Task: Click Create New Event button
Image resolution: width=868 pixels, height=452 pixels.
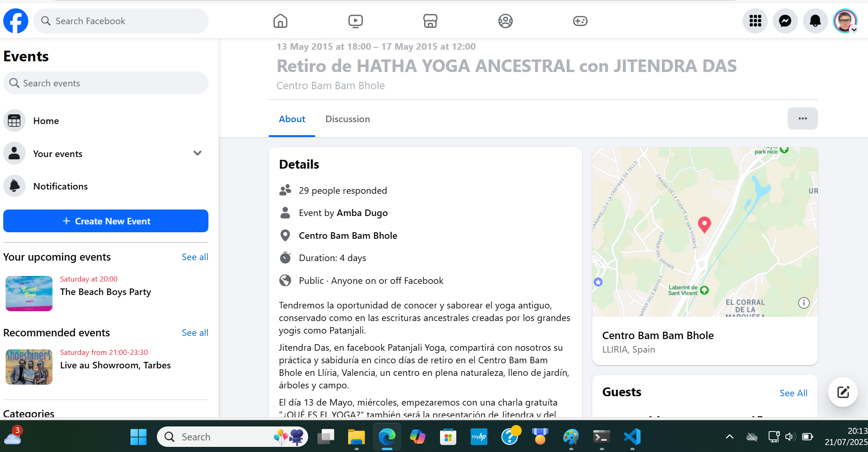Action: point(106,221)
